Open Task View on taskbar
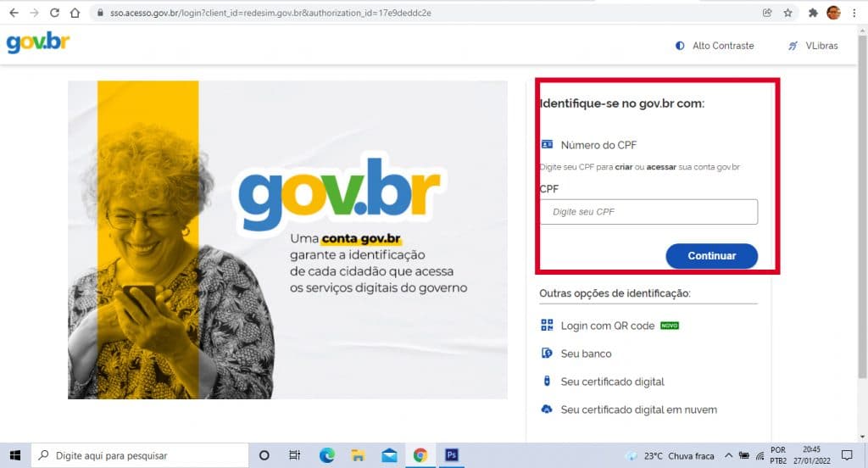868x468 pixels. (x=294, y=455)
